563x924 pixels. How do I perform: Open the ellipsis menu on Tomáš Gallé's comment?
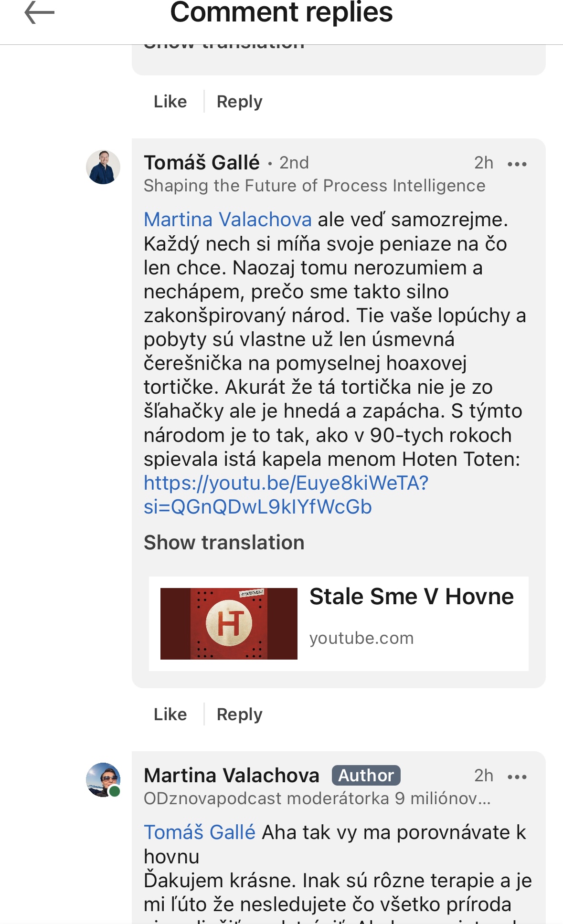click(518, 164)
